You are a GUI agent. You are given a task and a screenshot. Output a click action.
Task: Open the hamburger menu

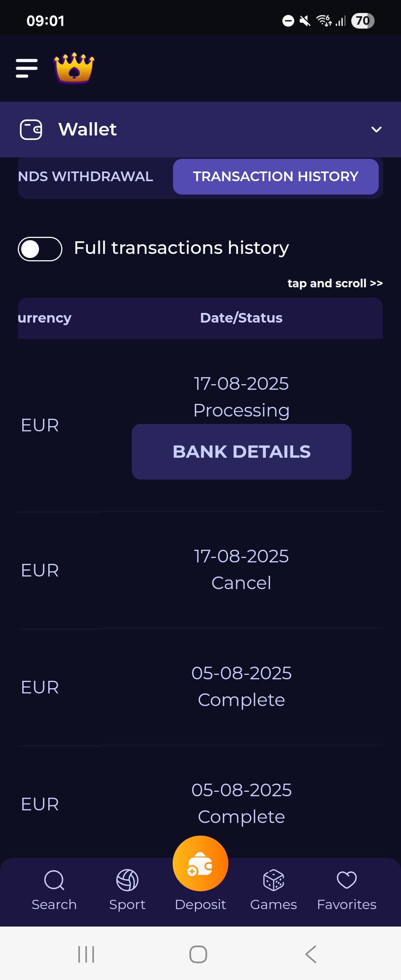click(27, 68)
